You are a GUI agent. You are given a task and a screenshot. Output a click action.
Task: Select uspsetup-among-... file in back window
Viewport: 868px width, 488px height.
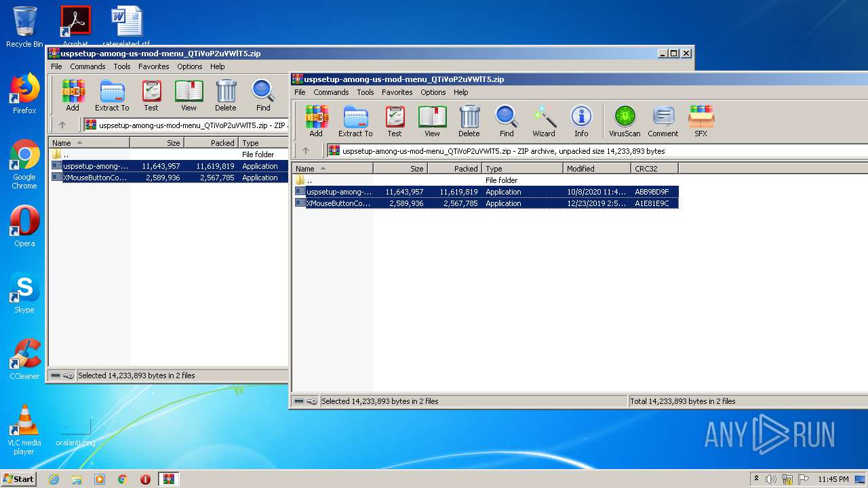[x=169, y=166]
